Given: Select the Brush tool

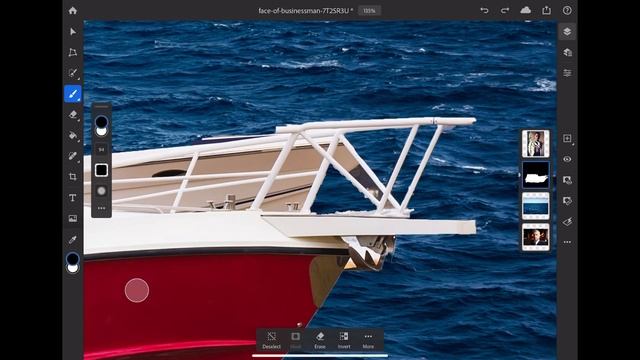Looking at the screenshot, I should click(73, 94).
